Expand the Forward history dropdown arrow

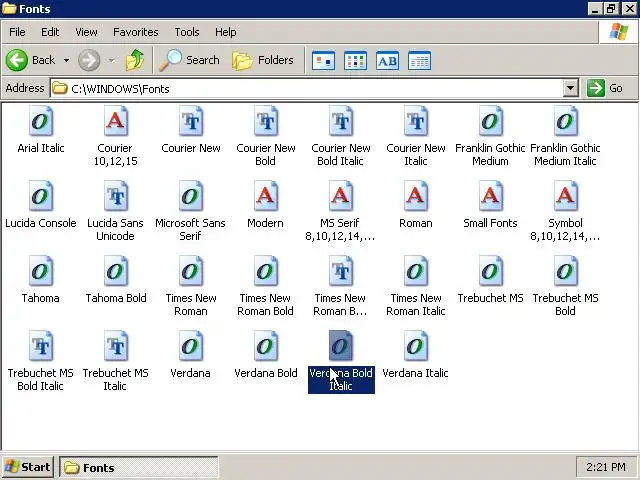(x=111, y=60)
